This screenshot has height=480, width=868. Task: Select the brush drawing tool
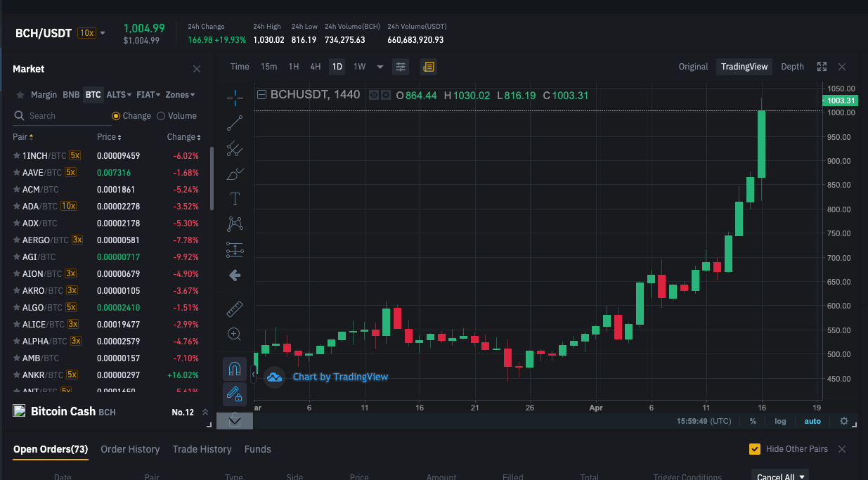click(235, 174)
